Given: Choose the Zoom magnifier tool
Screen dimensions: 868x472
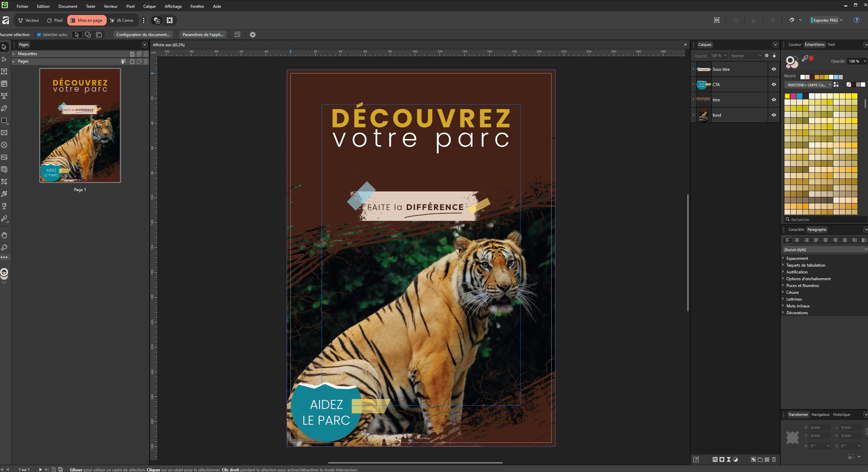Looking at the screenshot, I should point(4,248).
